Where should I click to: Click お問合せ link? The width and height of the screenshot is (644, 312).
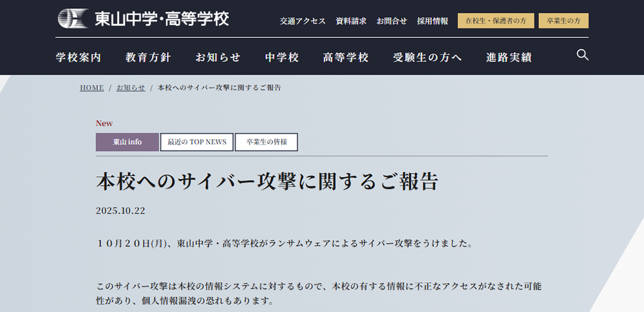pyautogui.click(x=392, y=21)
